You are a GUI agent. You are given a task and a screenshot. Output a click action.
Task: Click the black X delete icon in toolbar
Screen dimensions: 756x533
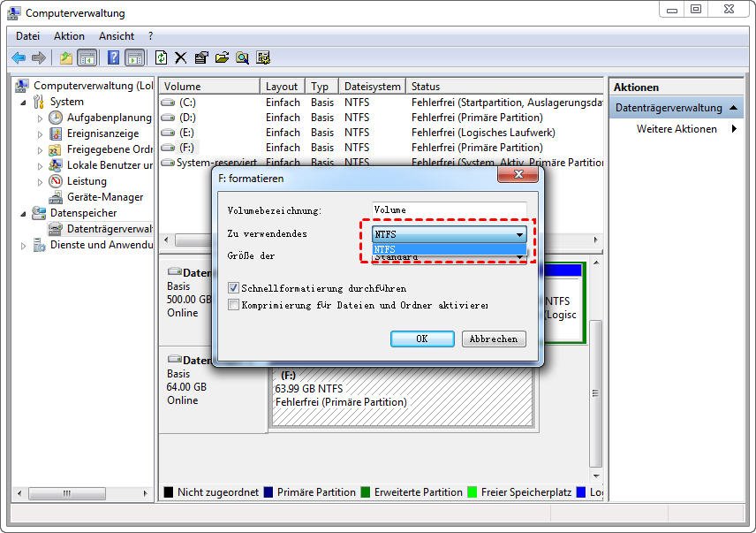[x=181, y=57]
